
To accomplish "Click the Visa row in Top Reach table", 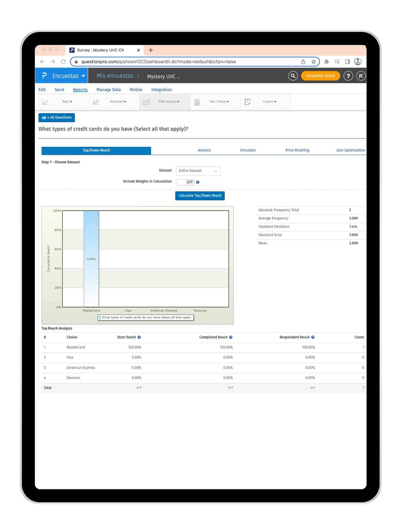I will [204, 358].
